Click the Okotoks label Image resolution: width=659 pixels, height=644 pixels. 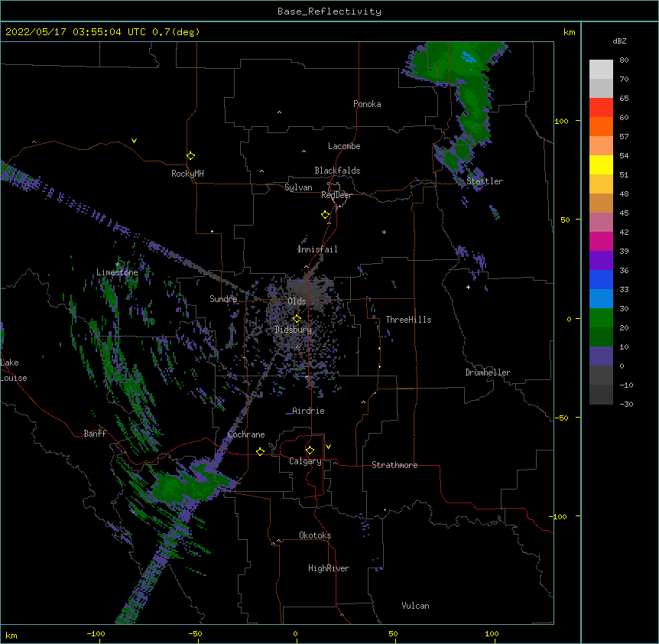(315, 535)
